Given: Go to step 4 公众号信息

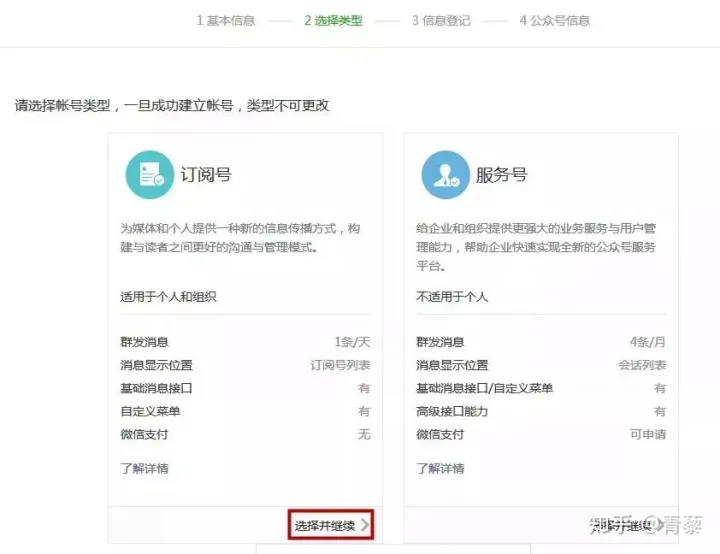Looking at the screenshot, I should point(555,21).
